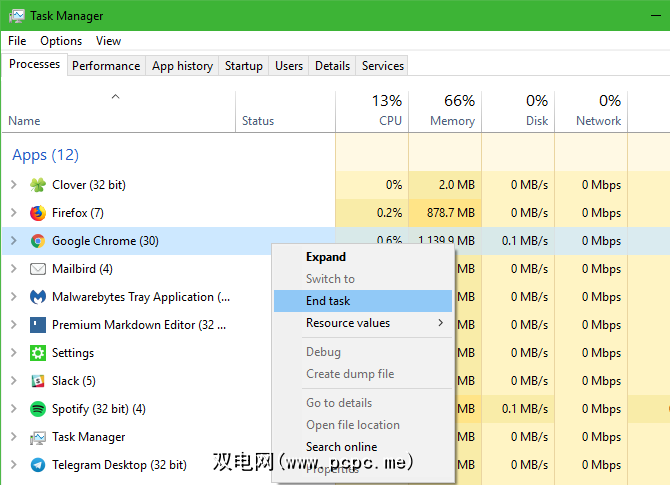Expand the Malwarebytes Tray Application group
Image resolution: width=670 pixels, height=485 pixels.
pos(14,297)
